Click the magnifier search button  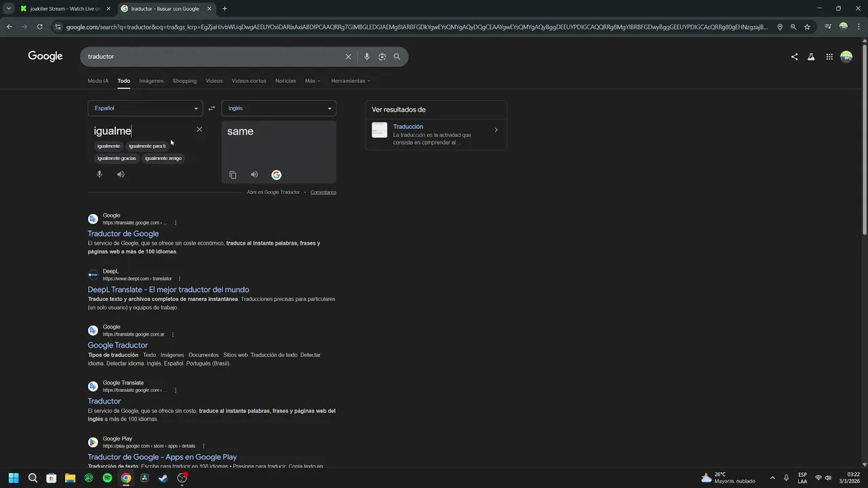tap(397, 56)
